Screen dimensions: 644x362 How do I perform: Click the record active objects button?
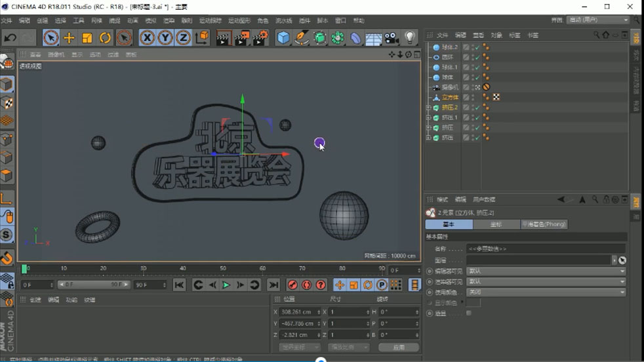pos(292,285)
